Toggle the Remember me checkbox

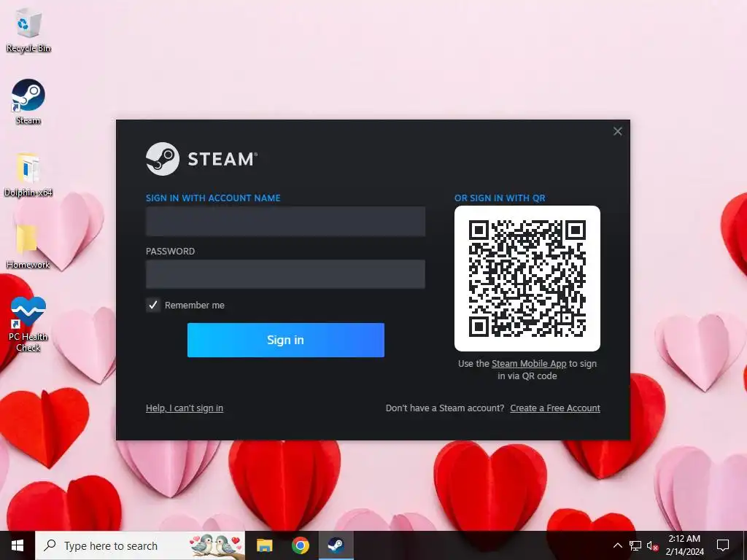pos(153,305)
